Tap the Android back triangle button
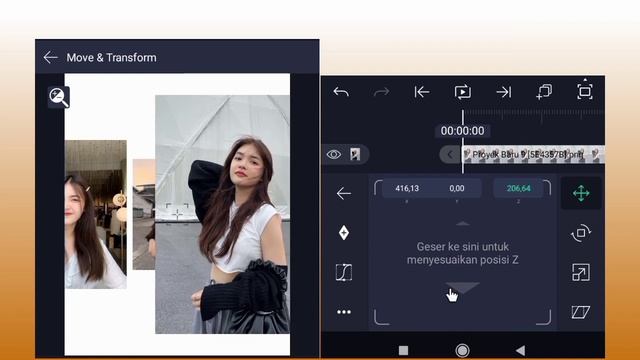640x360 pixels. (520, 350)
